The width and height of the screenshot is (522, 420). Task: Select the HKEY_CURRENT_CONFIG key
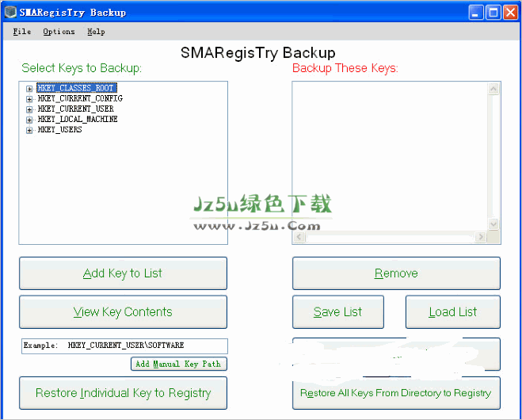click(x=80, y=98)
